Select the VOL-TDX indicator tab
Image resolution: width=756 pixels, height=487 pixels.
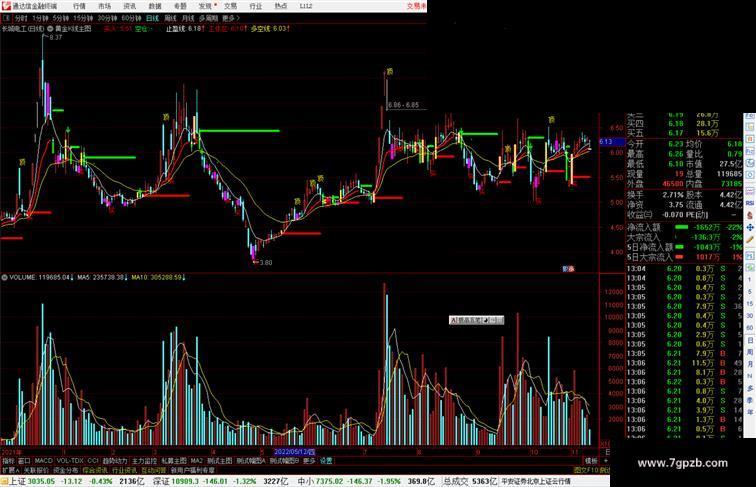(70, 461)
